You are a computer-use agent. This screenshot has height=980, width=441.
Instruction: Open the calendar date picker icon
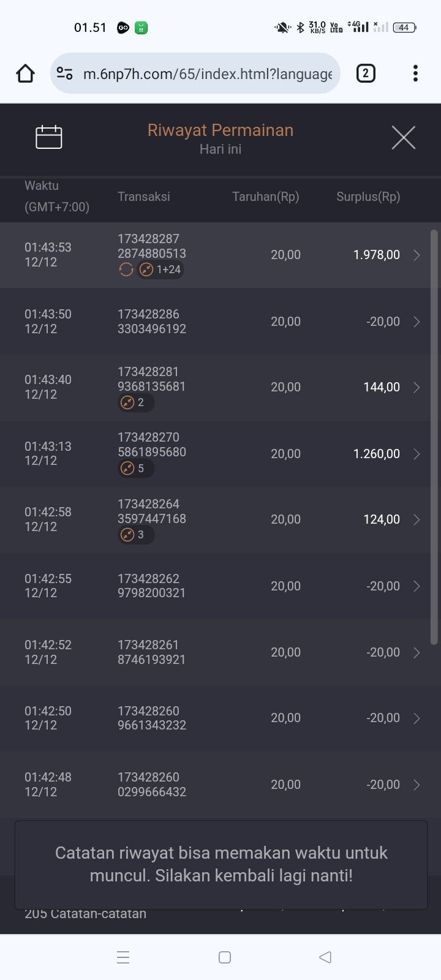click(x=49, y=137)
